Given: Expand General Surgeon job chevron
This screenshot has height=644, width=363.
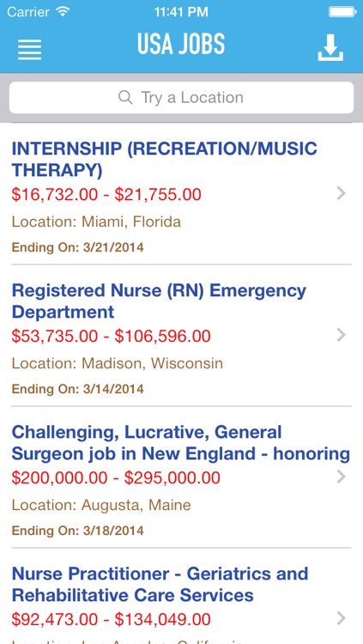Looking at the screenshot, I should click(x=341, y=477).
